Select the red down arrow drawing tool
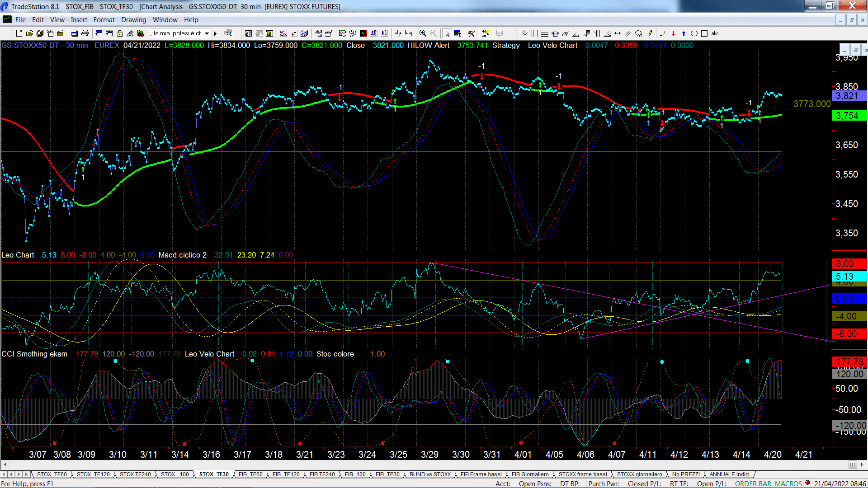 coord(673,33)
